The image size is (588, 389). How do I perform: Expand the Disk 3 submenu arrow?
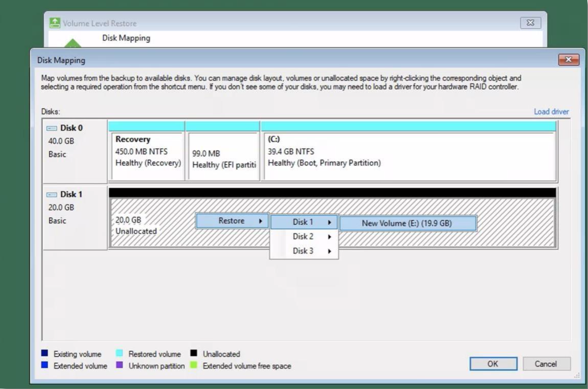(x=329, y=251)
